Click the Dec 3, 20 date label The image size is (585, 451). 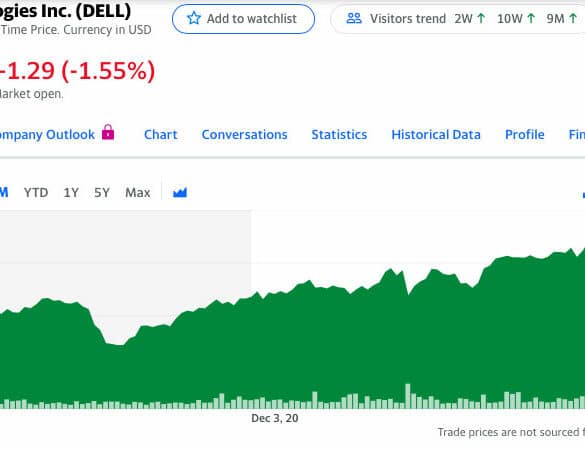pyautogui.click(x=275, y=418)
